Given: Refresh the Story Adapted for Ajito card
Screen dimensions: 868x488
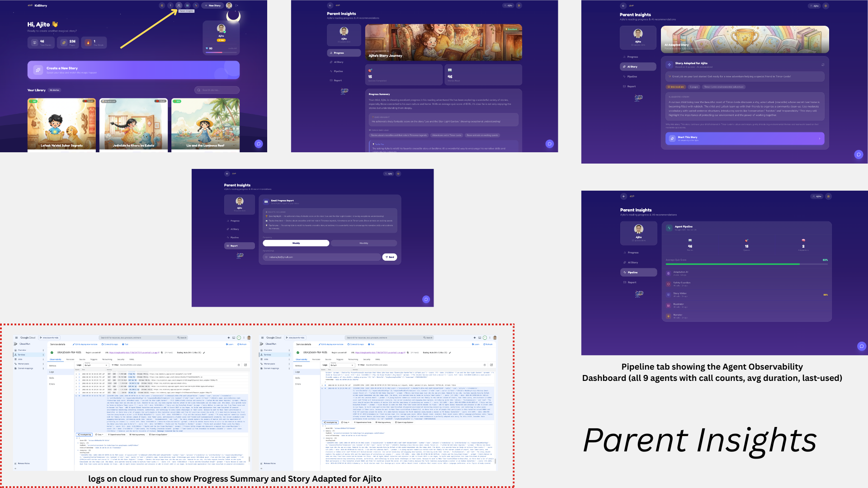Looking at the screenshot, I should 823,65.
